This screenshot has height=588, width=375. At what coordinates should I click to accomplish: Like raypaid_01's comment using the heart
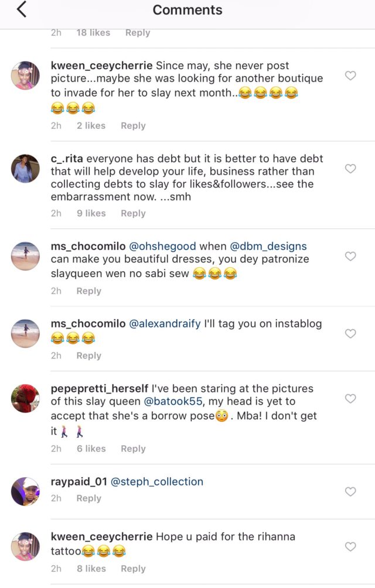click(x=350, y=491)
